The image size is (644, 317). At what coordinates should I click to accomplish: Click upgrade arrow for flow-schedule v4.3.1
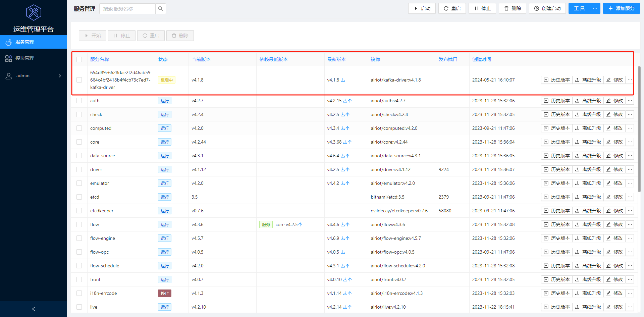click(x=347, y=266)
